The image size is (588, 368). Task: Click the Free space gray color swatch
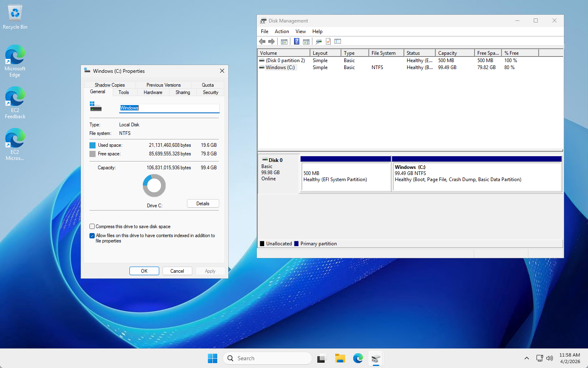pyautogui.click(x=92, y=154)
